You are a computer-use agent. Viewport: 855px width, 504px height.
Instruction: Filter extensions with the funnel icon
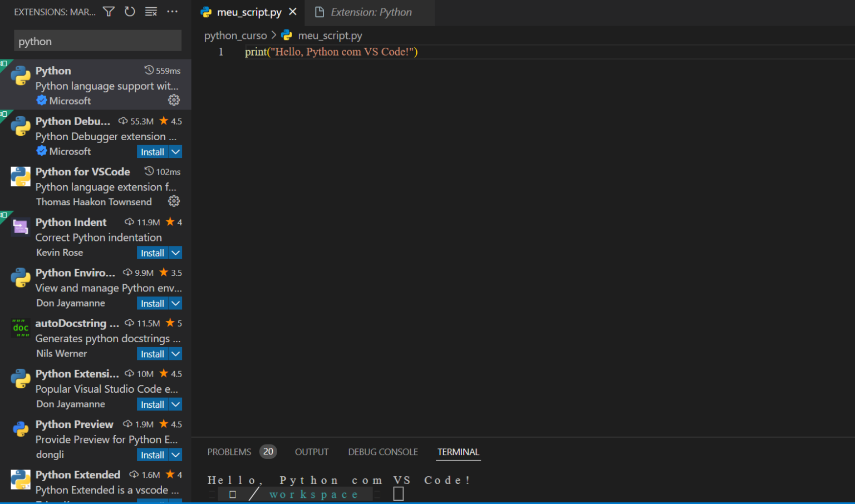tap(109, 12)
